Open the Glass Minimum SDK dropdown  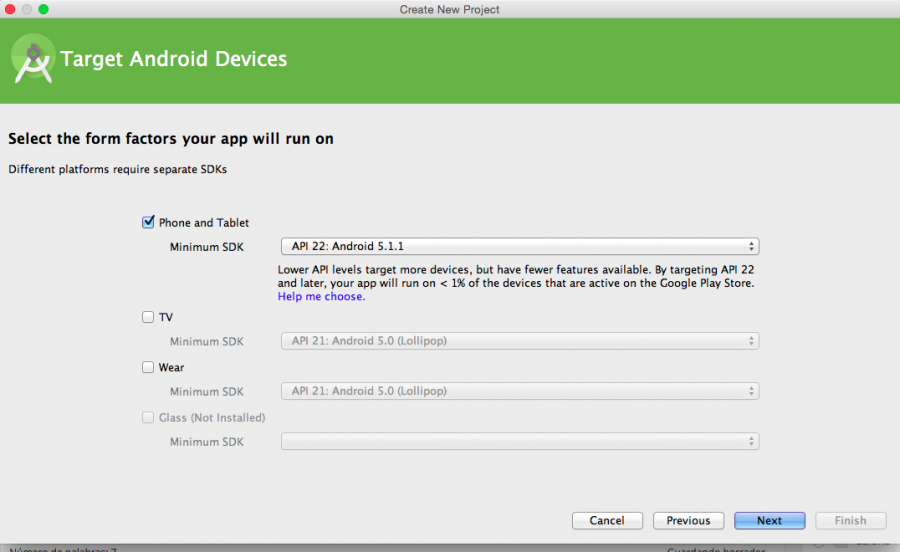520,441
